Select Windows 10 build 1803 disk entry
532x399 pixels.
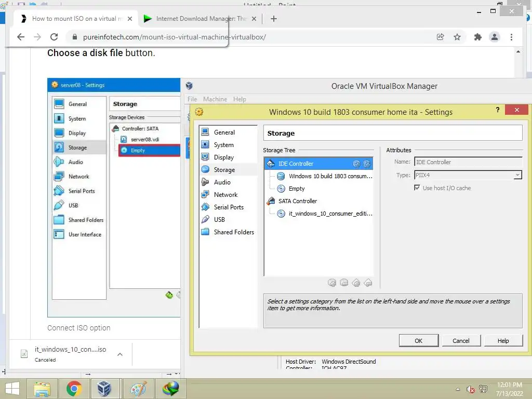tap(324, 176)
